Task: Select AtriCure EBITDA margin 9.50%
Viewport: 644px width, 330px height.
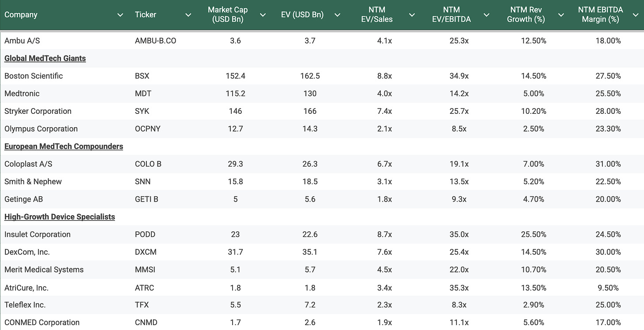Action: pyautogui.click(x=608, y=288)
